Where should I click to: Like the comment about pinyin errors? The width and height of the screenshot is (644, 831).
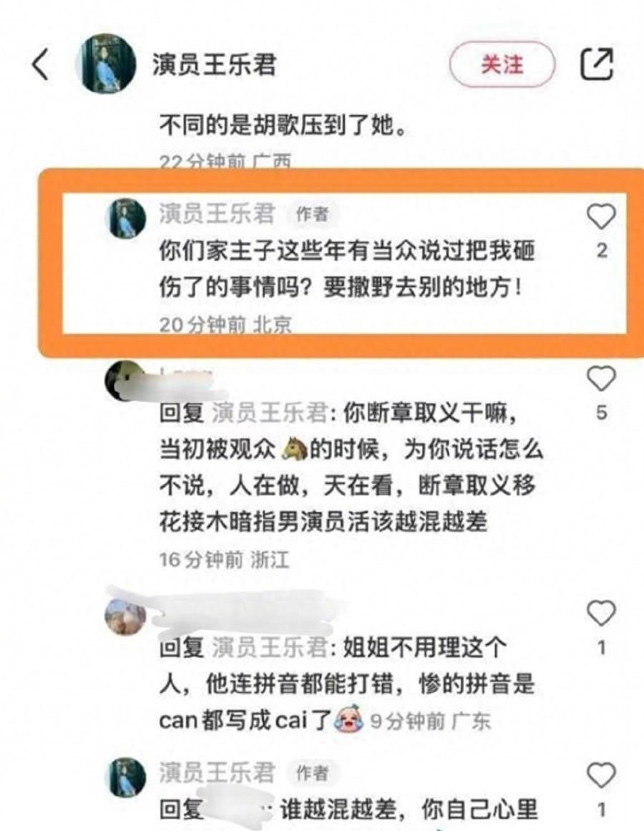[x=601, y=613]
